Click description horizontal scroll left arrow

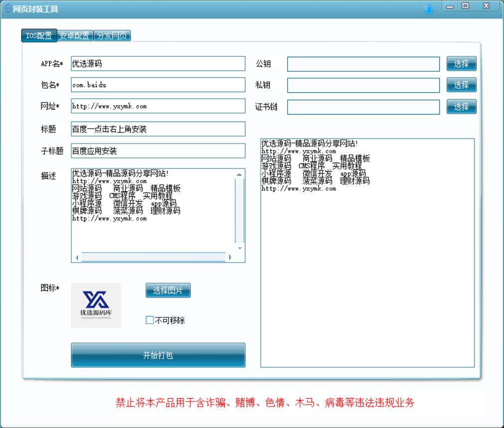point(76,258)
